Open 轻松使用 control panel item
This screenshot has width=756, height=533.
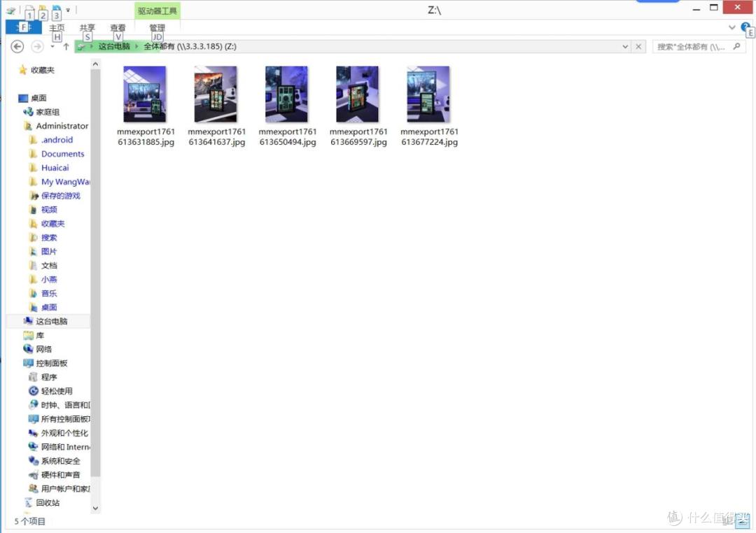[51, 391]
